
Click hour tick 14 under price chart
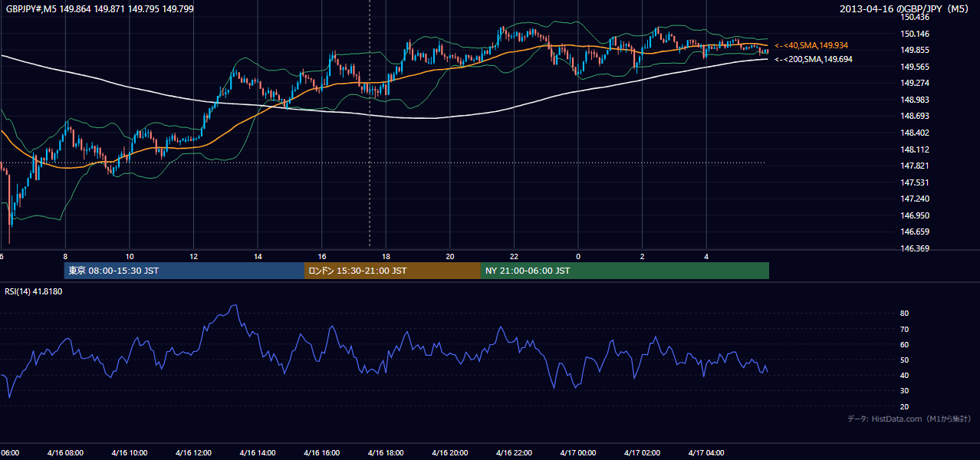[258, 257]
